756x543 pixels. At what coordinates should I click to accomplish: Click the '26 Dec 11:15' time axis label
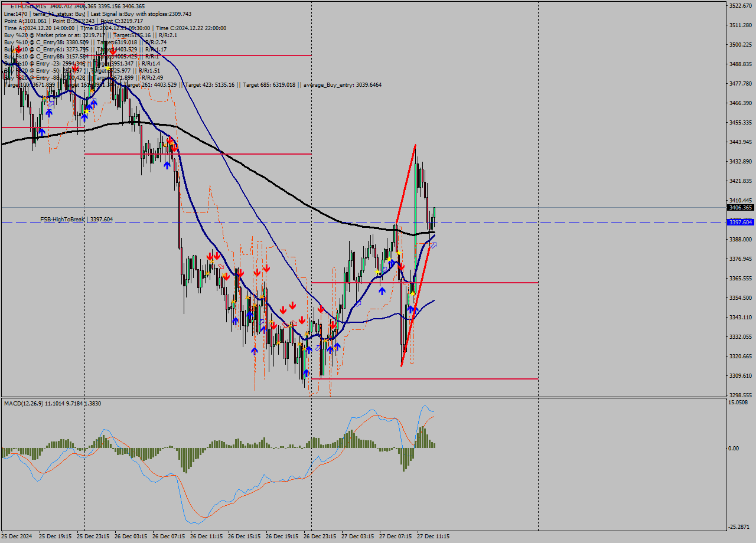pos(207,537)
